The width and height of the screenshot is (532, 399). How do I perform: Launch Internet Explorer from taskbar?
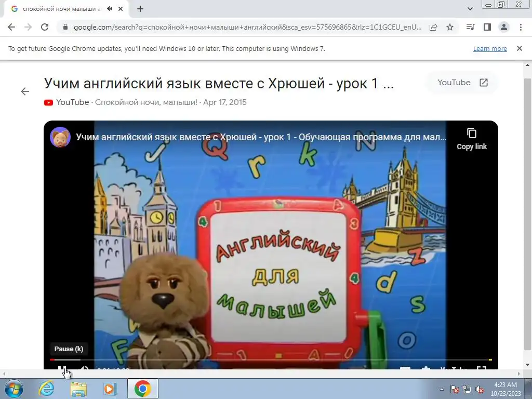point(46,389)
